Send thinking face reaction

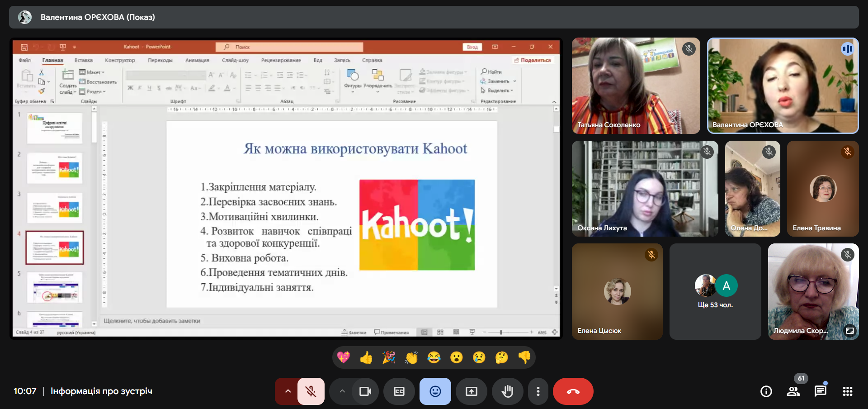click(x=502, y=357)
